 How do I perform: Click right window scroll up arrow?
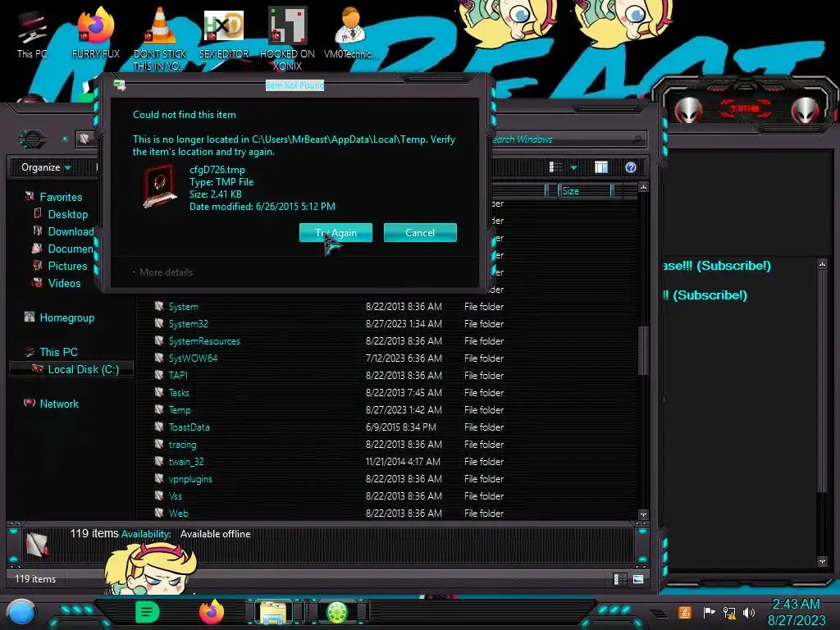coord(822,264)
